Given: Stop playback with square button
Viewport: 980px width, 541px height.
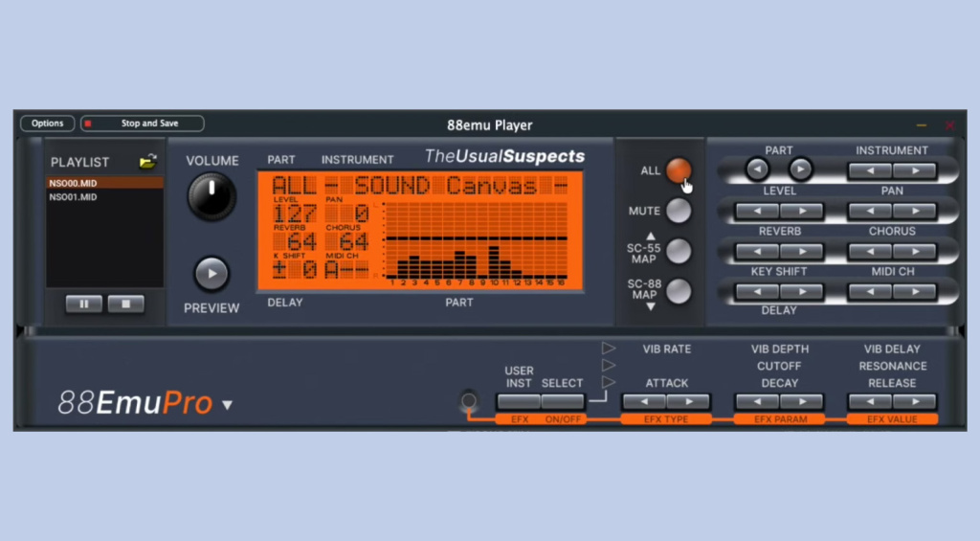Looking at the screenshot, I should point(125,304).
